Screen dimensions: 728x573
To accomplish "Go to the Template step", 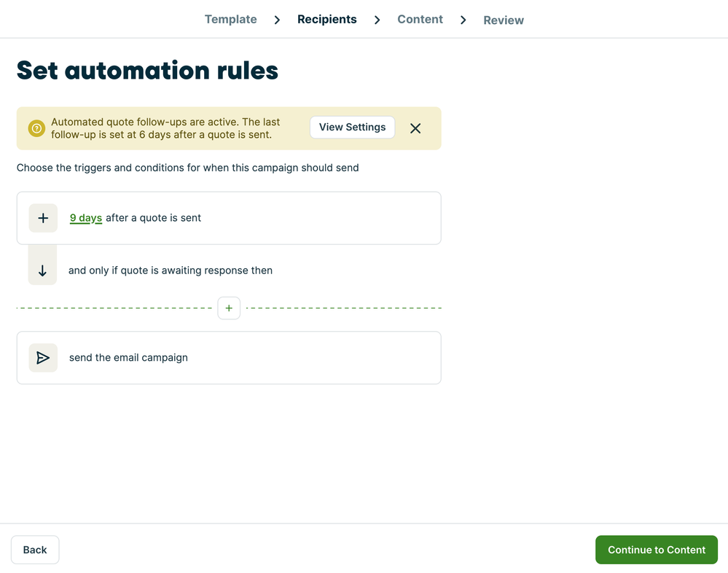I will click(230, 20).
